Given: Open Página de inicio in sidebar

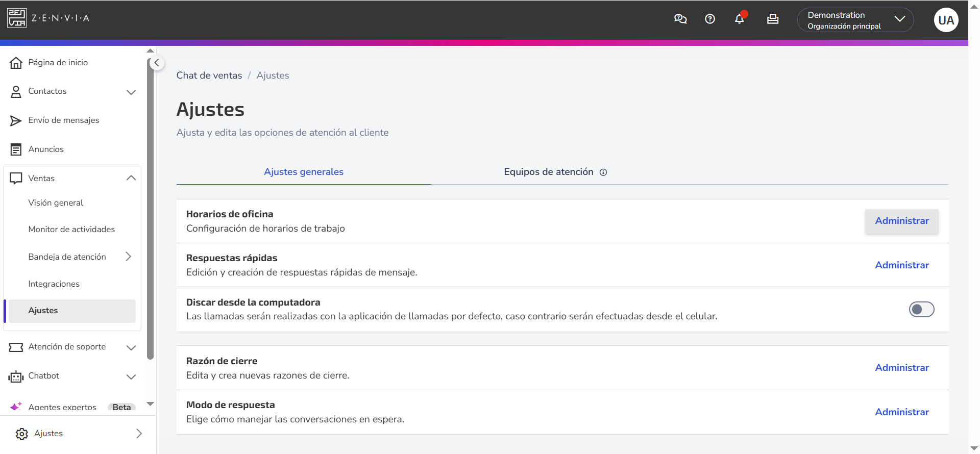Looking at the screenshot, I should pyautogui.click(x=58, y=63).
